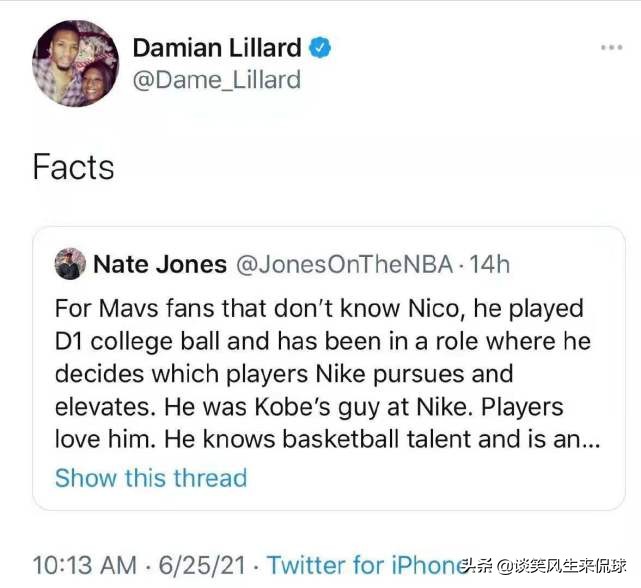Open the @Dame_Lillard handle
This screenshot has width=641, height=588.
216,79
